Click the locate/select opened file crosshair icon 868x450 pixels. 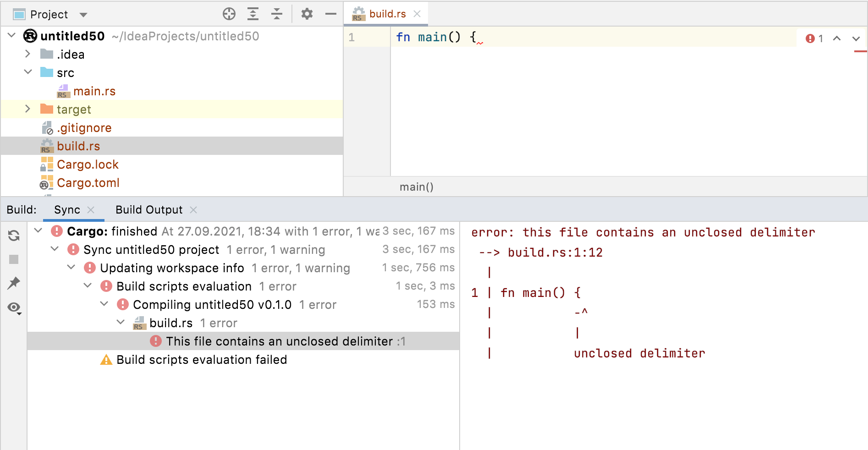229,14
